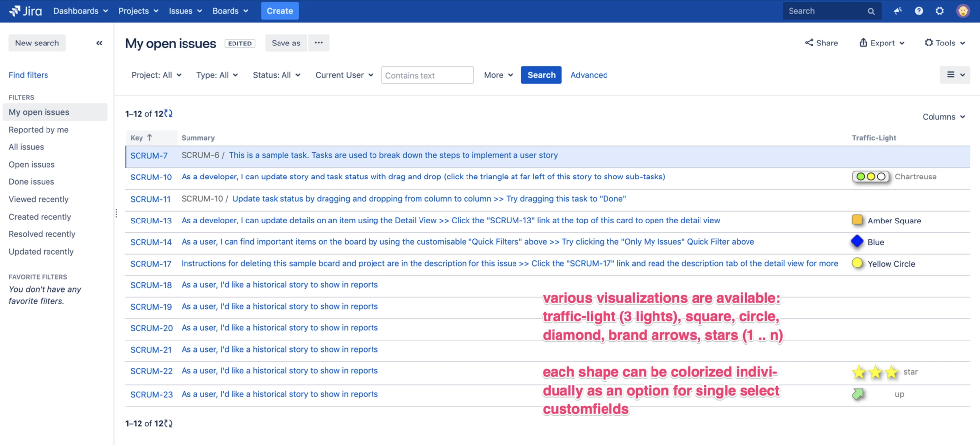Open the Boards menu

231,11
